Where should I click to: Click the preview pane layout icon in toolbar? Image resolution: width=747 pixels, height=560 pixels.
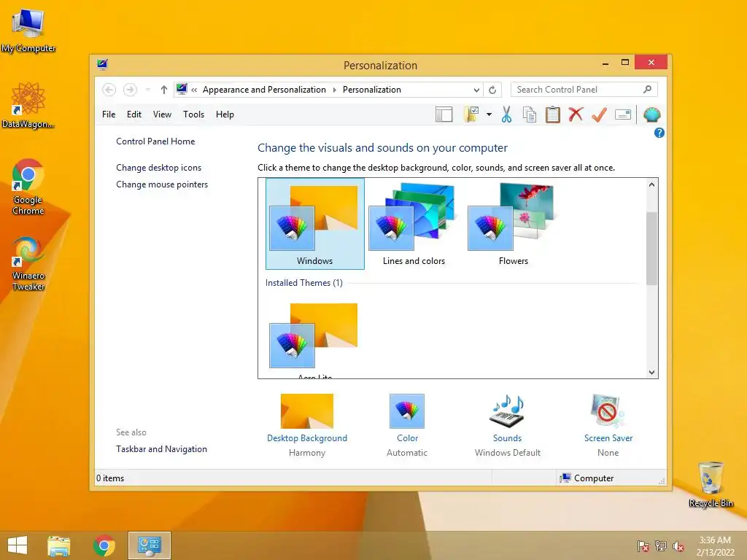444,114
